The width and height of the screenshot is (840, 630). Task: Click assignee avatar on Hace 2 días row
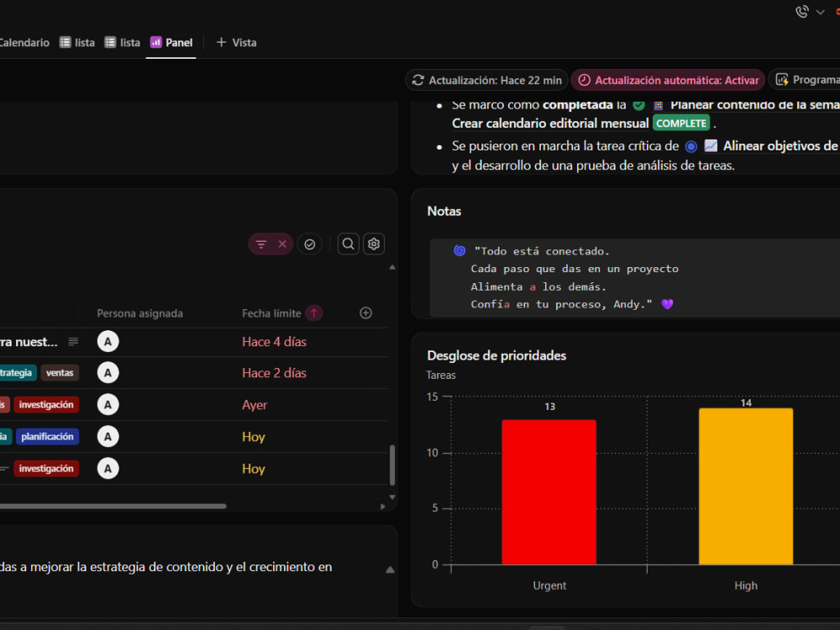pyautogui.click(x=108, y=373)
